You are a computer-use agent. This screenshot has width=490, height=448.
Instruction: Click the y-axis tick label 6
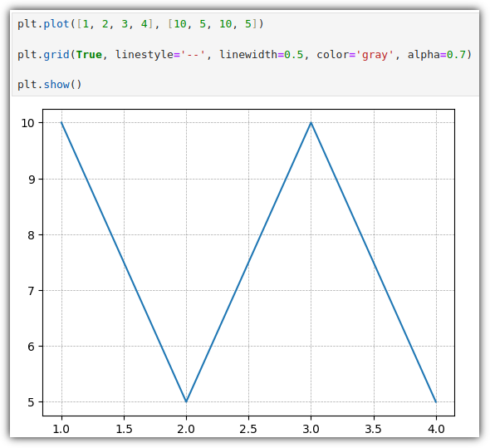click(x=32, y=347)
